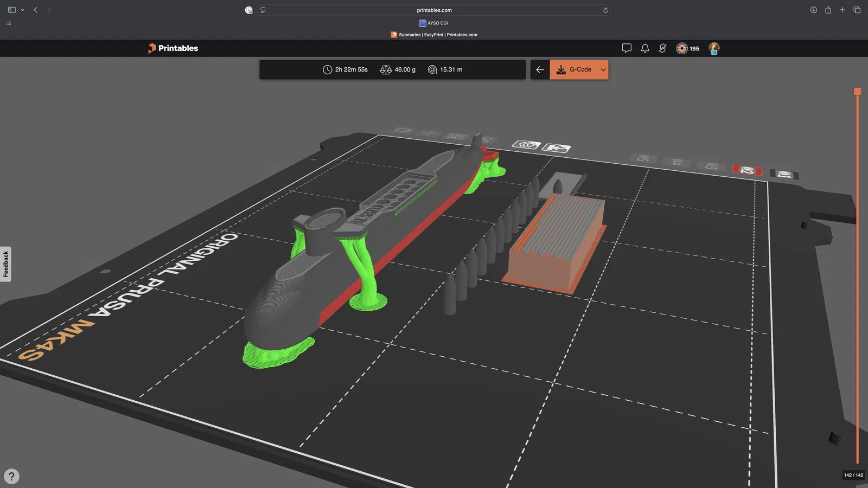Select the Submarine EasyPrint browser tab

coord(434,35)
